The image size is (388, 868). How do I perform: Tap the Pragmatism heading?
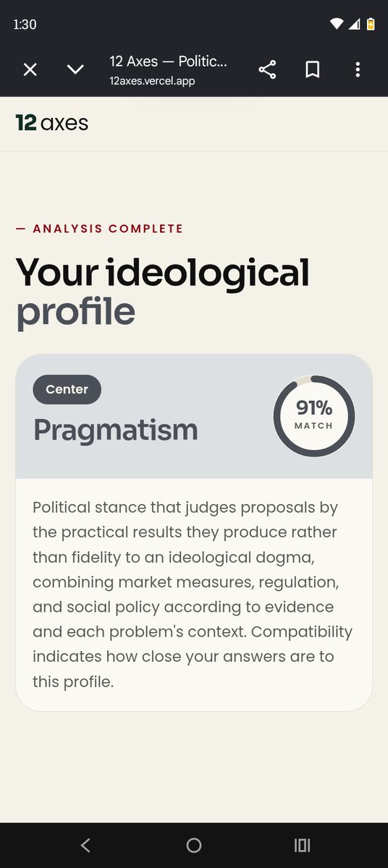pos(115,430)
